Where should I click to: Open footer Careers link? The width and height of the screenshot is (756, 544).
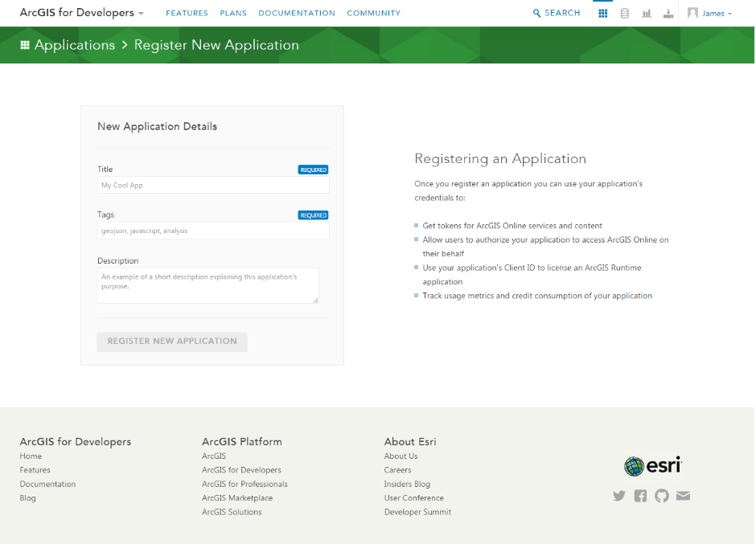(398, 470)
